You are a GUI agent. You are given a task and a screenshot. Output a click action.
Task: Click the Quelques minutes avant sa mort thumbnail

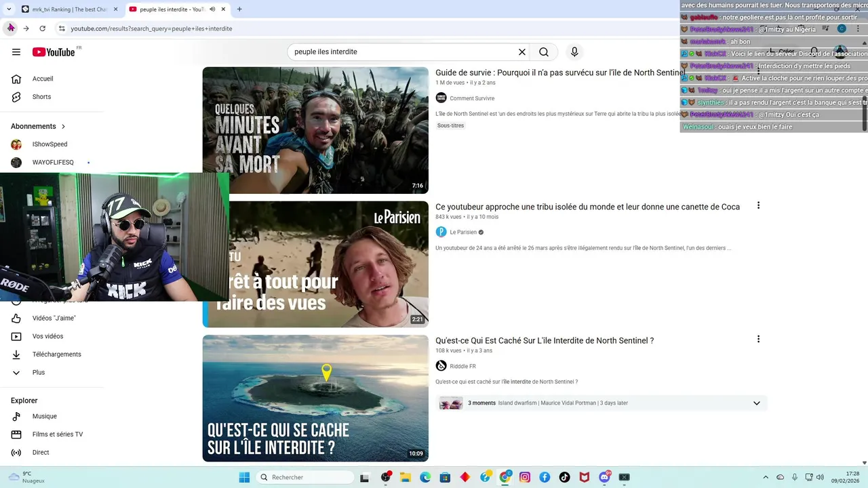[315, 130]
